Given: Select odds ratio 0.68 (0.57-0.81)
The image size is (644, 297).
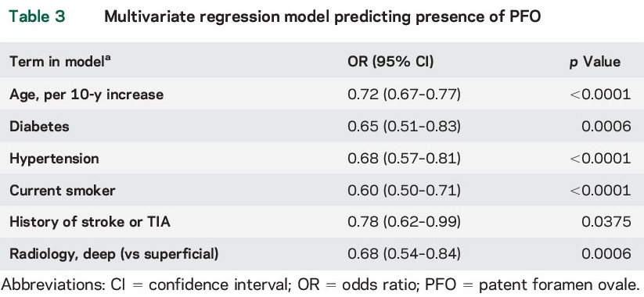Looking at the screenshot, I should coord(404,159).
